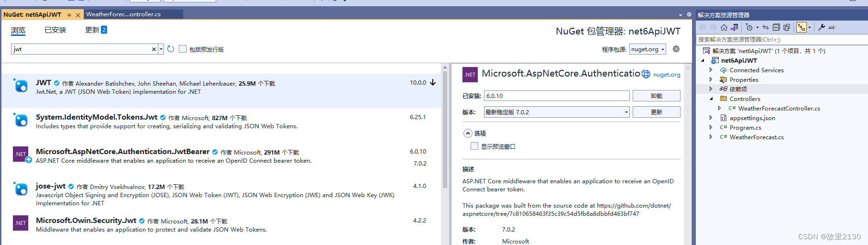Open NuGet settings gear icon
The width and height of the screenshot is (868, 245).
point(676,49)
